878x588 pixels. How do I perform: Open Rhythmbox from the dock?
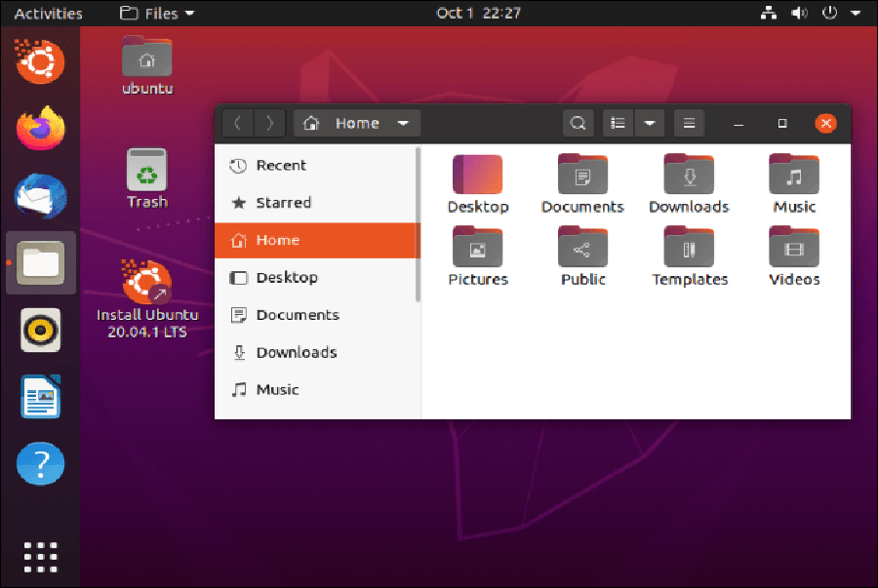(40, 331)
